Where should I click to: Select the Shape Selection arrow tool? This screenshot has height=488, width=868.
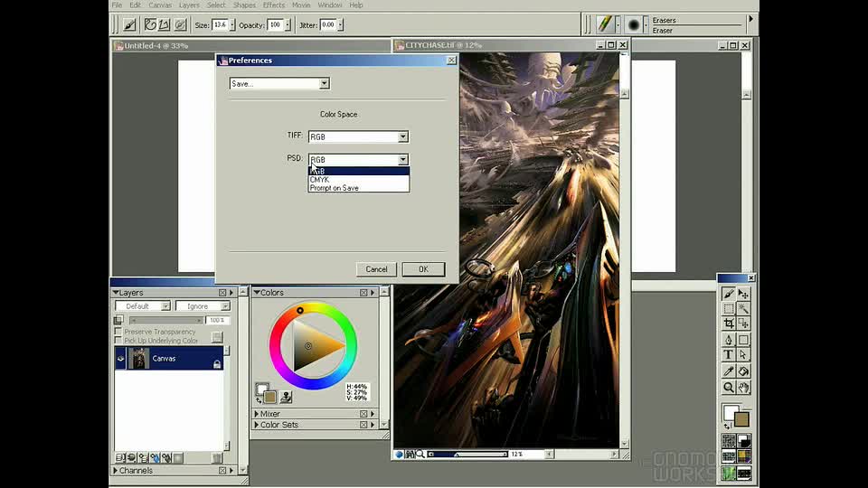(743, 354)
